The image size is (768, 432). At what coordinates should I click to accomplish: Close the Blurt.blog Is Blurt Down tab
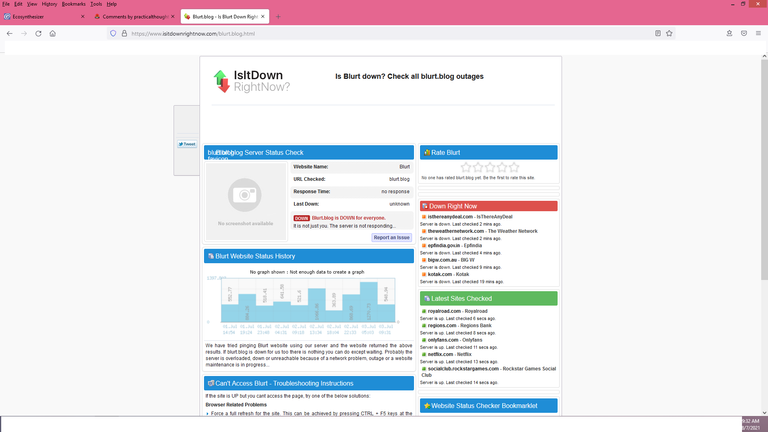(x=263, y=17)
